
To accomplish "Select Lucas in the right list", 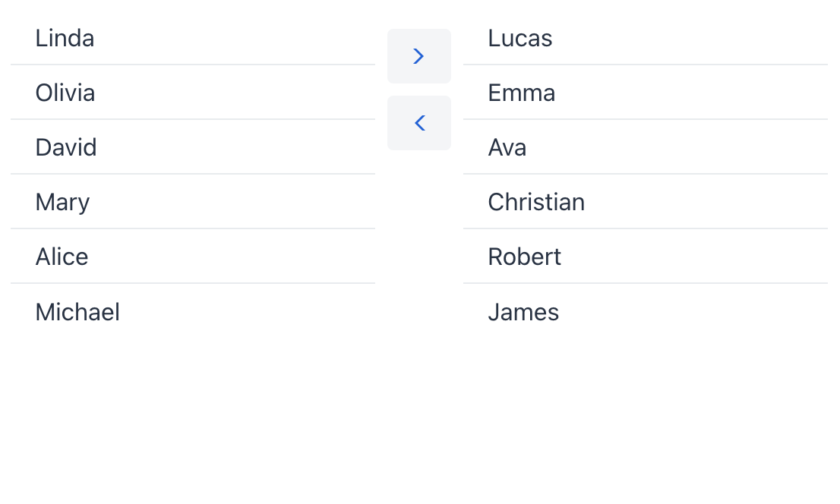I will (x=520, y=38).
